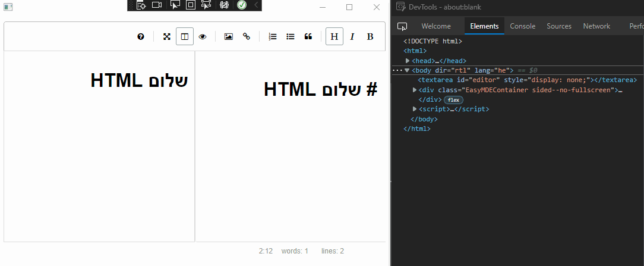The width and height of the screenshot is (644, 266).
Task: Create a numbered list
Action: 272,36
